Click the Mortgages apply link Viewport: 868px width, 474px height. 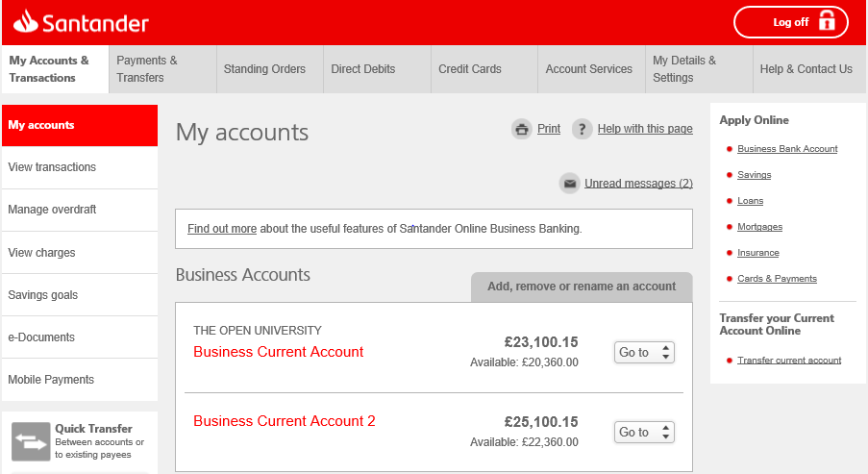(x=759, y=227)
